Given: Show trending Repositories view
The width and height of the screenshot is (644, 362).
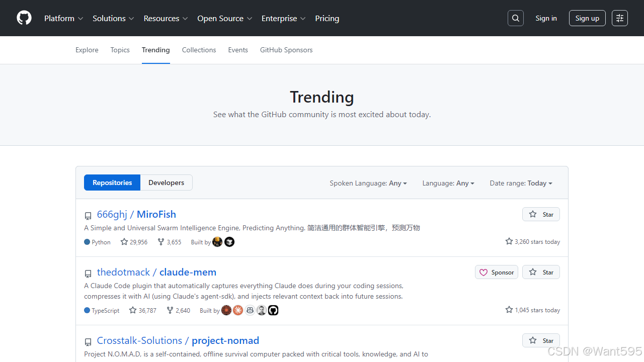Looking at the screenshot, I should click(x=112, y=183).
